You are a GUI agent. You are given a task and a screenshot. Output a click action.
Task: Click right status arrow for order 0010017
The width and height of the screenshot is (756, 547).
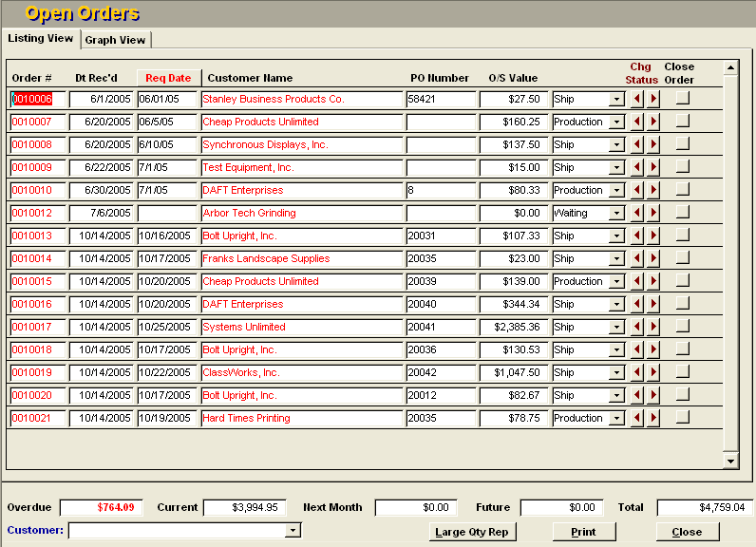tap(653, 327)
